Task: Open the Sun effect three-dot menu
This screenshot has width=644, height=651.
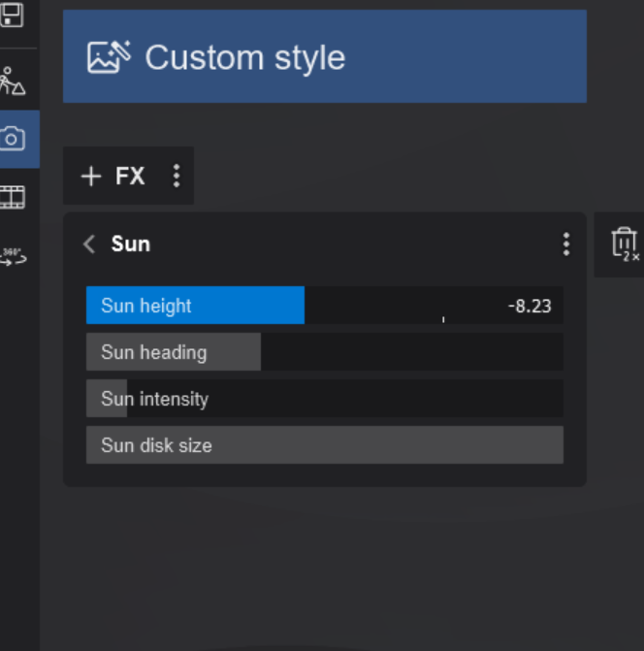Action: pos(566,244)
